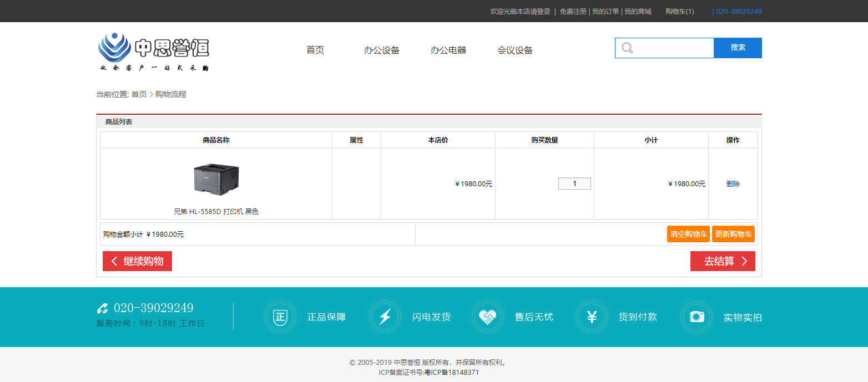This screenshot has height=382, width=868.
Task: Click the 实物实拍 camera icon
Action: [696, 317]
